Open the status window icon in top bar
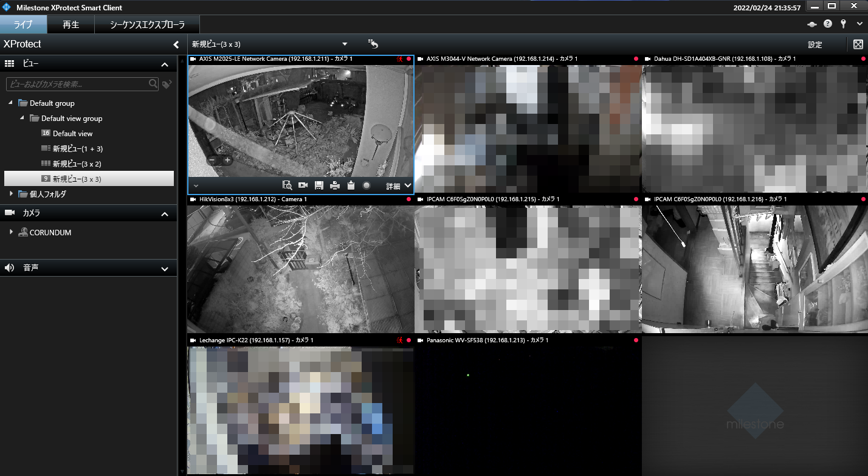The image size is (868, 476). 811,24
